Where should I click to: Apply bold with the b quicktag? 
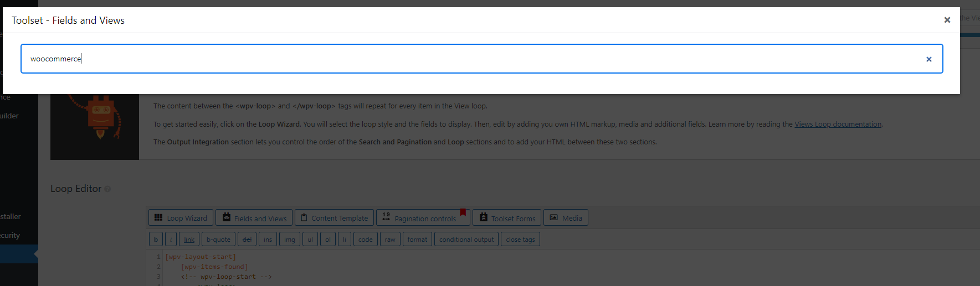click(x=156, y=239)
